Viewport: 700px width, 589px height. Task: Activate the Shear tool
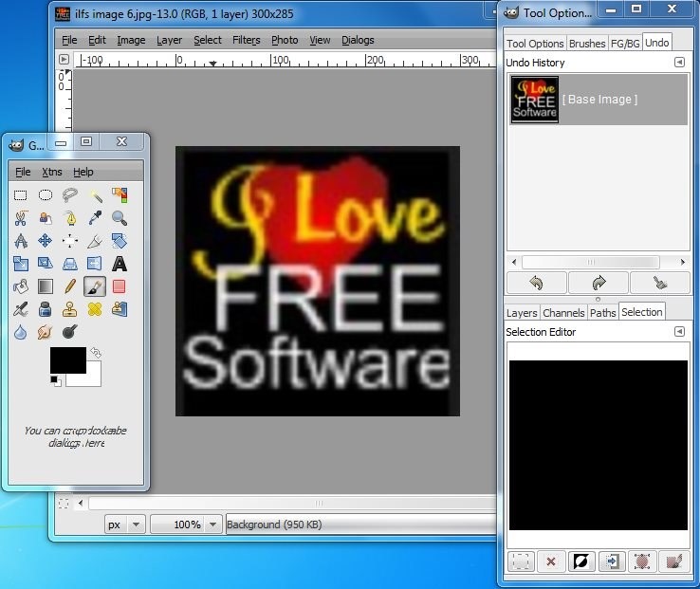[46, 264]
